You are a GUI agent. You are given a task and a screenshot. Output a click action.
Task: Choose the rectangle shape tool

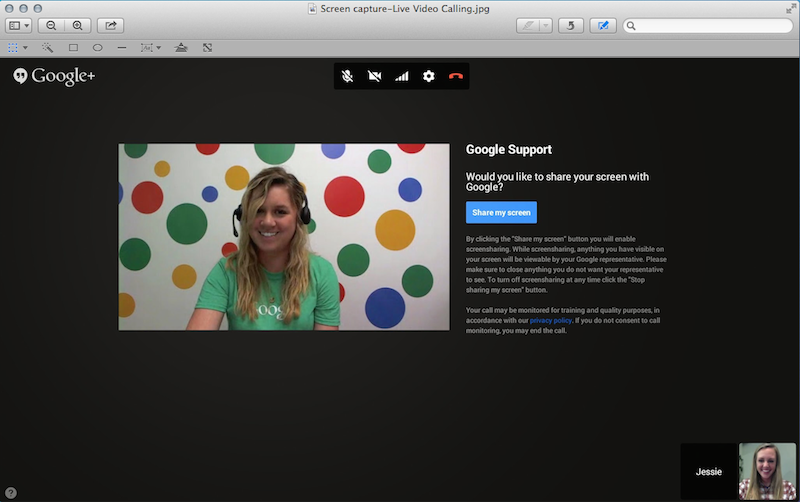(73, 47)
